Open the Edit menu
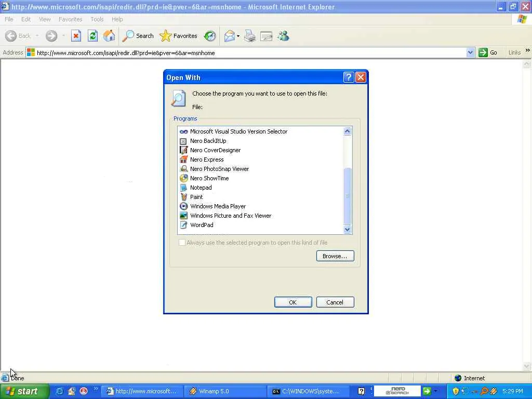This screenshot has height=399, width=532. coord(26,19)
